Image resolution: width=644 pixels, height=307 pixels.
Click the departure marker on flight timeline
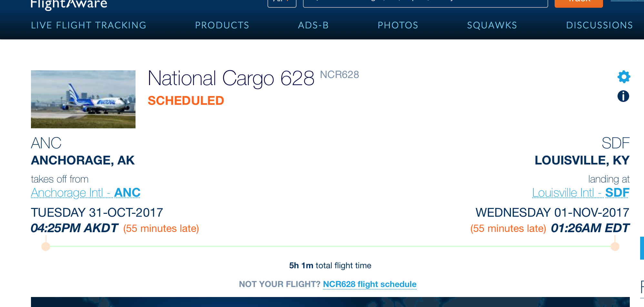point(46,246)
